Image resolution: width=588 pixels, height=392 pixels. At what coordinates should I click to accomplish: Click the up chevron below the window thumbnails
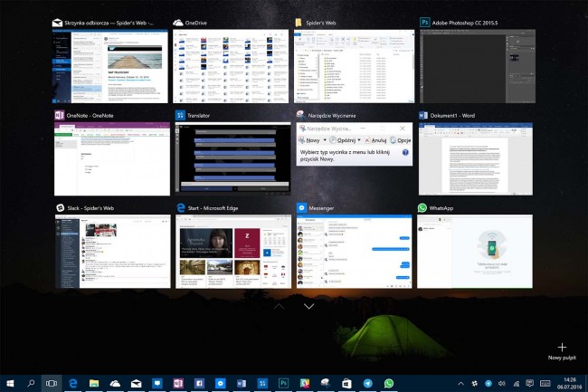[x=279, y=307]
